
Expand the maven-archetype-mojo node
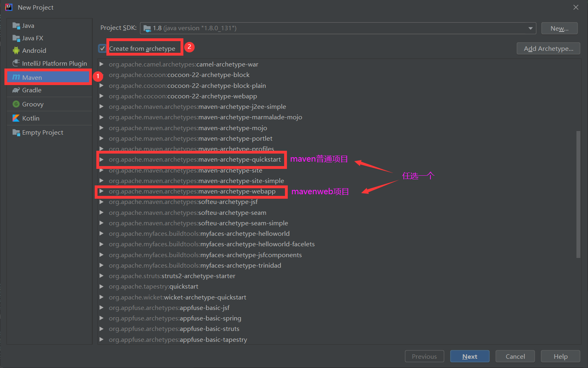(102, 128)
